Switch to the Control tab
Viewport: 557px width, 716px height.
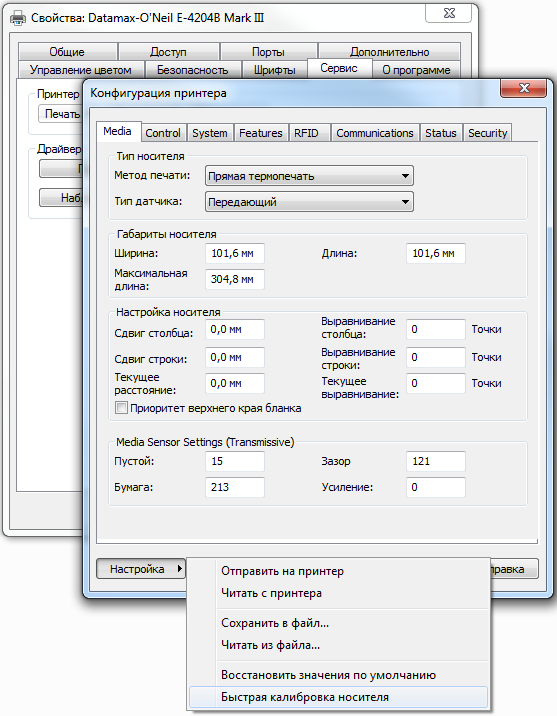(163, 133)
